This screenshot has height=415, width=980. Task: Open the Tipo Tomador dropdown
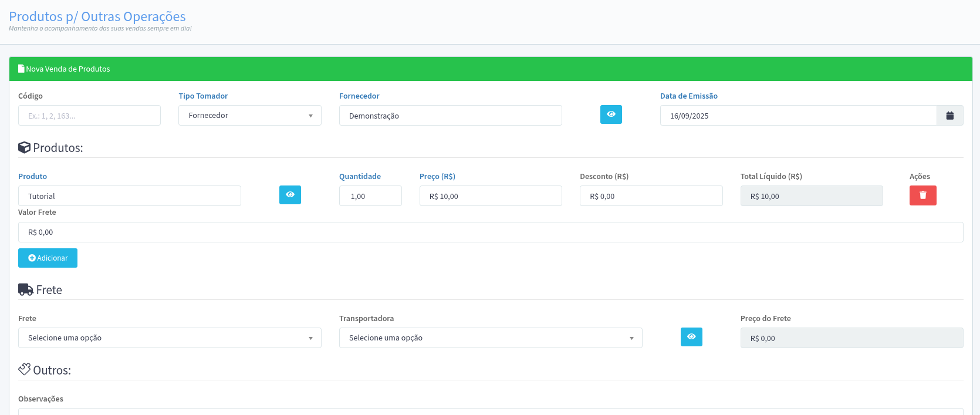tap(249, 116)
